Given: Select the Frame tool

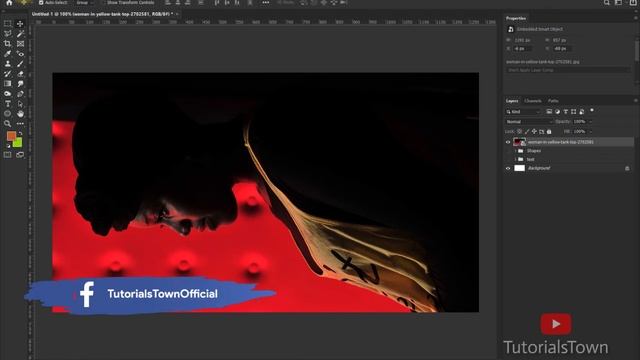Looking at the screenshot, I should 20,44.
